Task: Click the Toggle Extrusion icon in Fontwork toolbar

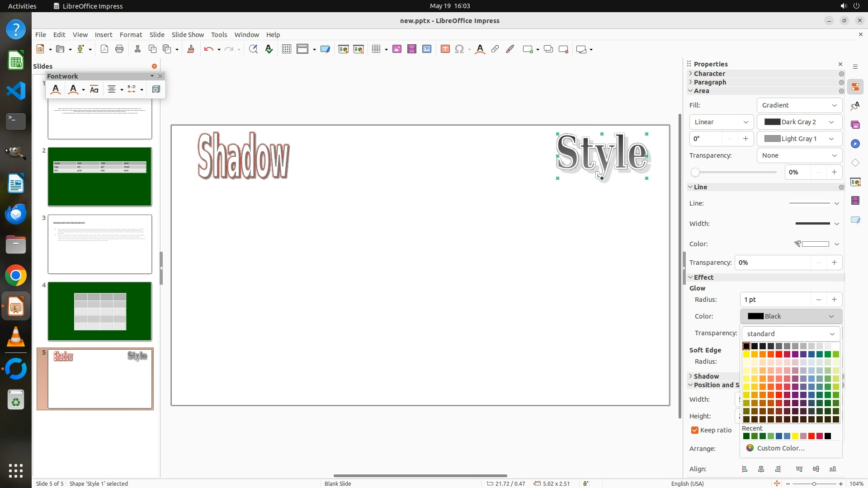Action: (156, 89)
